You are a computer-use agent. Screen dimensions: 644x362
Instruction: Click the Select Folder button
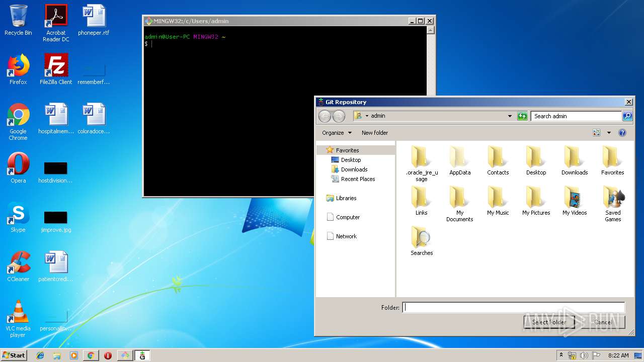point(549,322)
